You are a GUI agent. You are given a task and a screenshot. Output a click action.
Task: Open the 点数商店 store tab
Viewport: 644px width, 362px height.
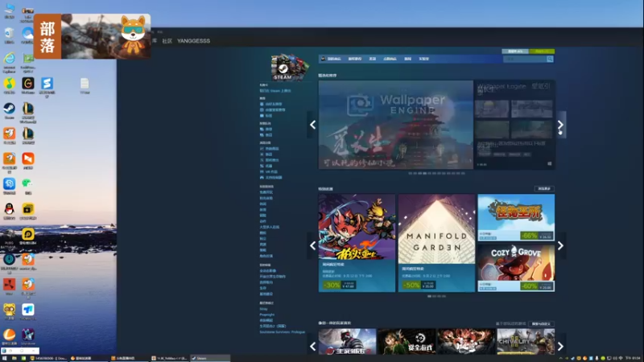pyautogui.click(x=390, y=59)
